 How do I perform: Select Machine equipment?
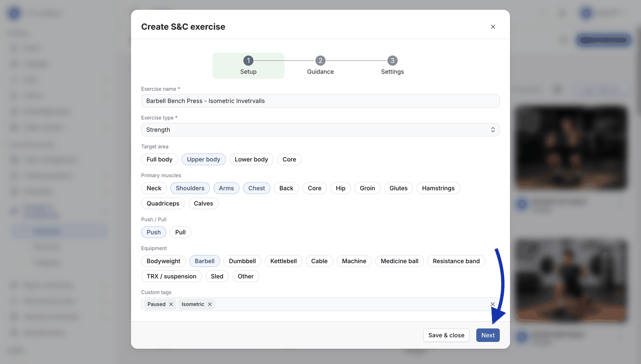(354, 261)
